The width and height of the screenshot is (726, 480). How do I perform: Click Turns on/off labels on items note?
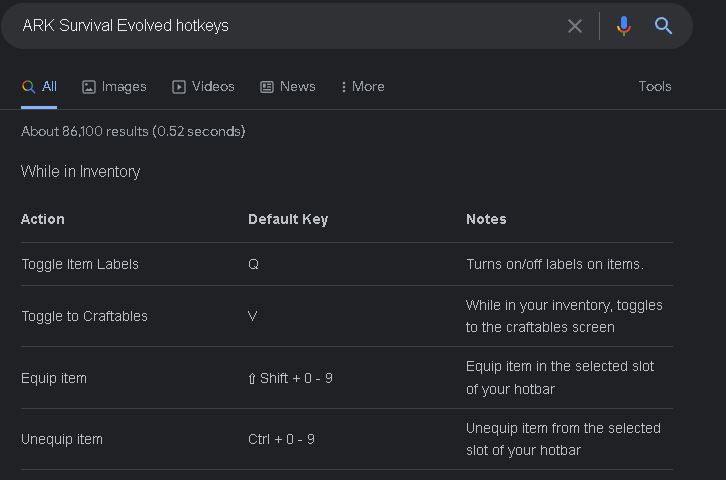point(555,264)
